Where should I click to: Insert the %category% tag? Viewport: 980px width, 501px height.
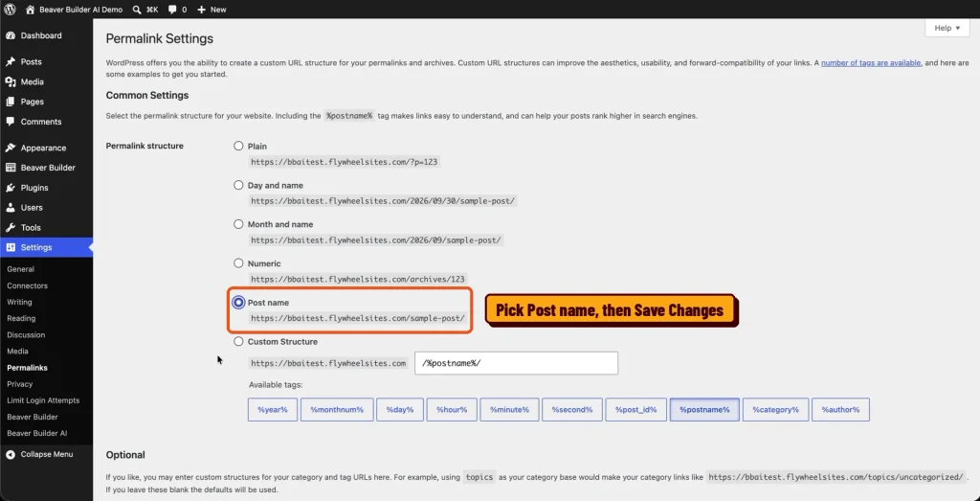pyautogui.click(x=775, y=410)
